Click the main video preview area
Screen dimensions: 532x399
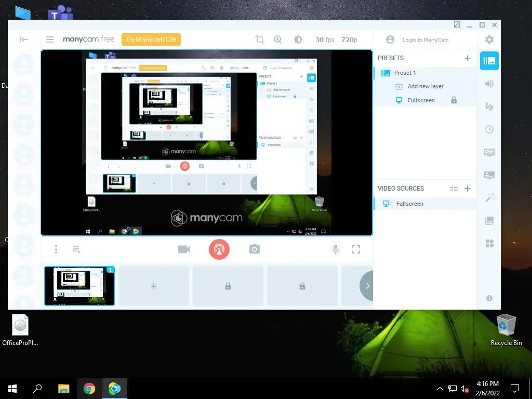(207, 142)
